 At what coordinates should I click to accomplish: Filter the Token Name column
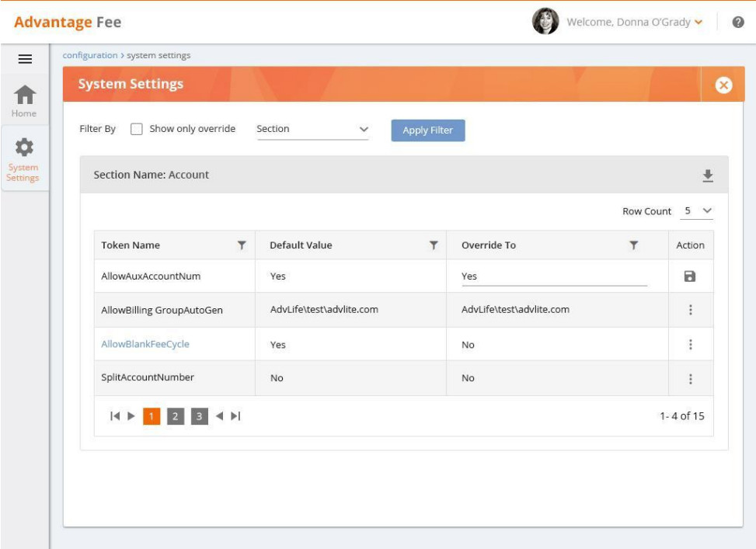pos(242,245)
